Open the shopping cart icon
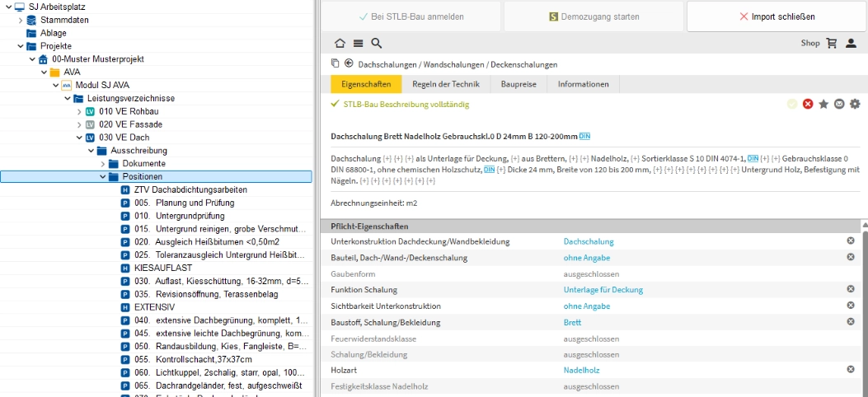Viewport: 868px width, 397px height. (x=832, y=44)
